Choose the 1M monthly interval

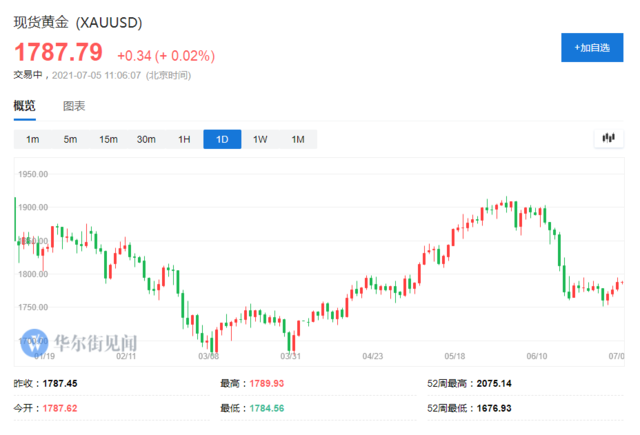pyautogui.click(x=298, y=139)
